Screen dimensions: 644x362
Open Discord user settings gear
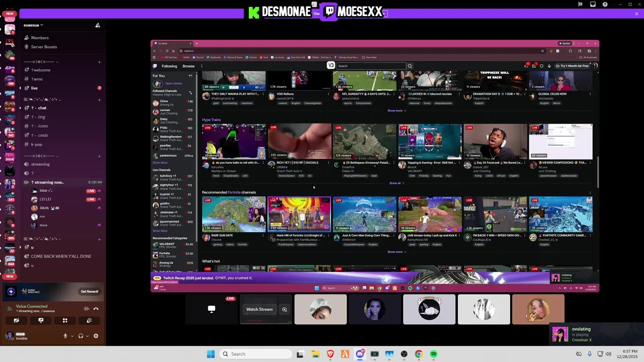96,336
